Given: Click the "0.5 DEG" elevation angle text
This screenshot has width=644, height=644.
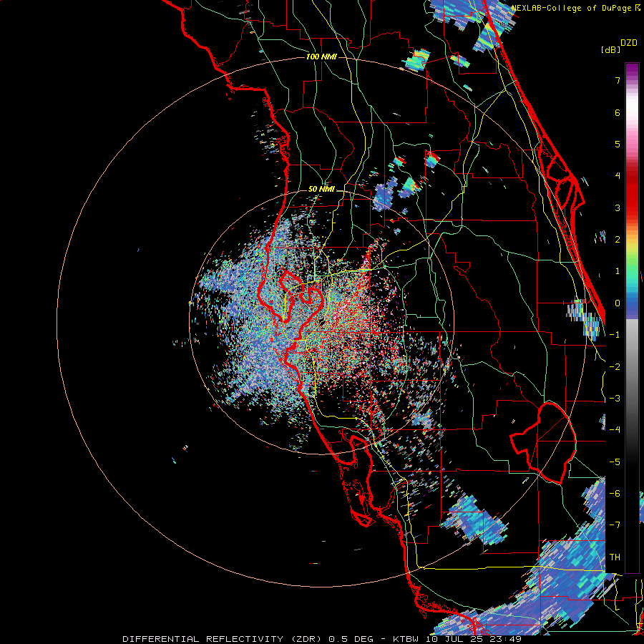Looking at the screenshot, I should (351, 639).
